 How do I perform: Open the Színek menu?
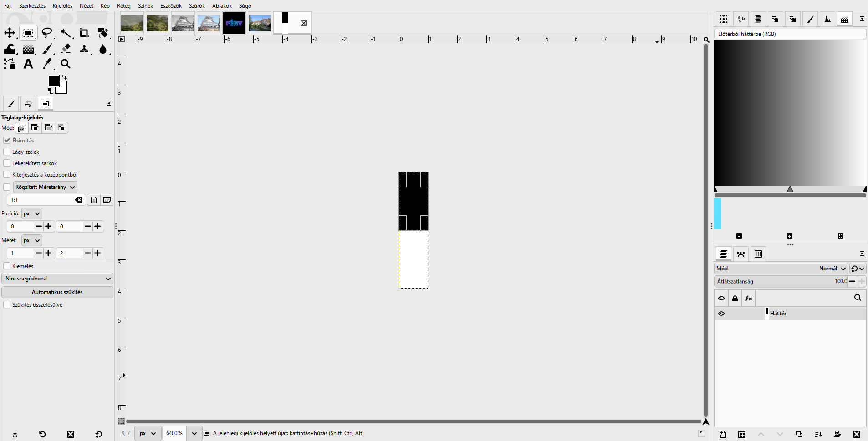coord(145,6)
